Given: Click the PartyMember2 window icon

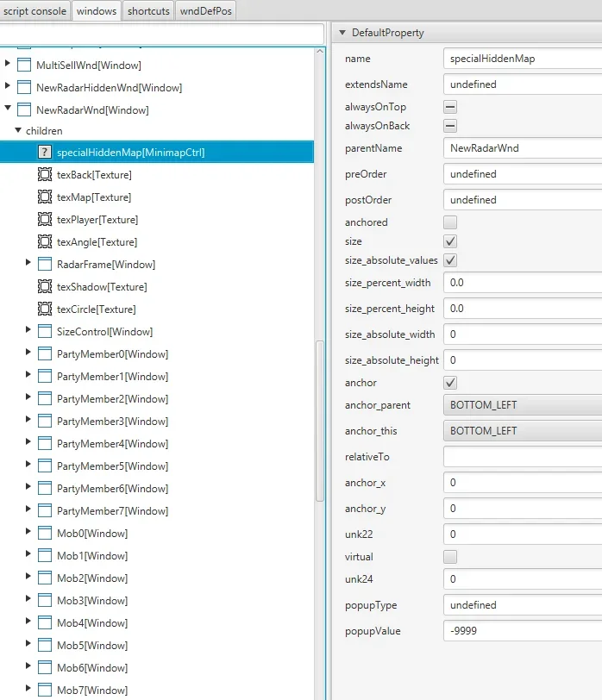Looking at the screenshot, I should 44,398.
